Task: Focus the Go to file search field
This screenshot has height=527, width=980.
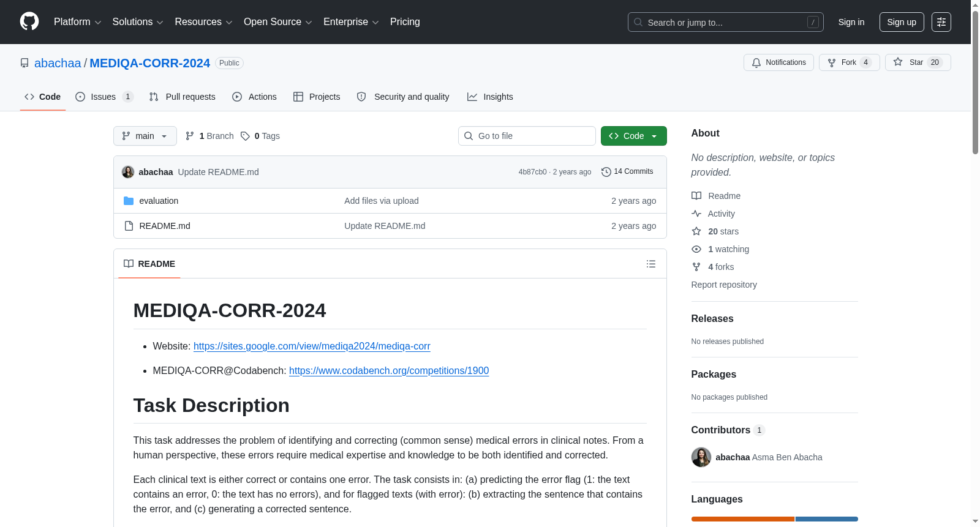Action: [527, 136]
